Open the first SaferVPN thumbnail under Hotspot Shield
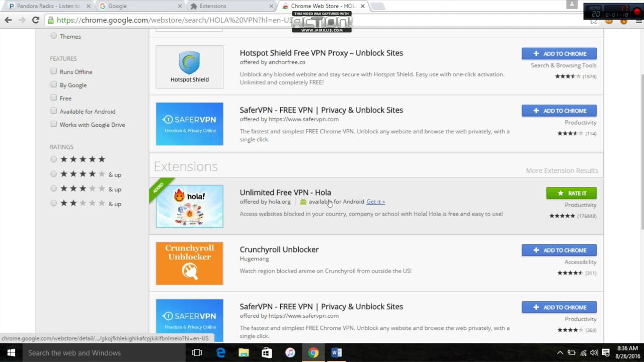644x362 pixels. (x=189, y=124)
